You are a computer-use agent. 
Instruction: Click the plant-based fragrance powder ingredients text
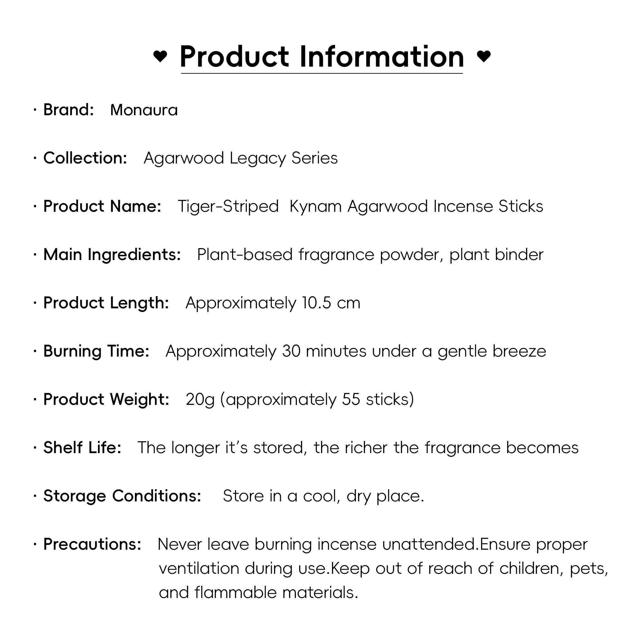point(370,255)
